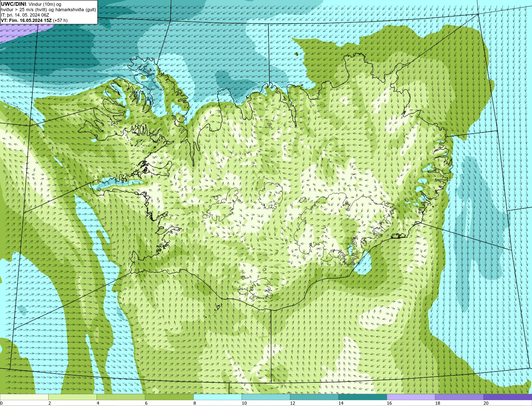Viewport: 532px width, 406px height.
Task: Click the legend scale label "8"
Action: pyautogui.click(x=195, y=403)
